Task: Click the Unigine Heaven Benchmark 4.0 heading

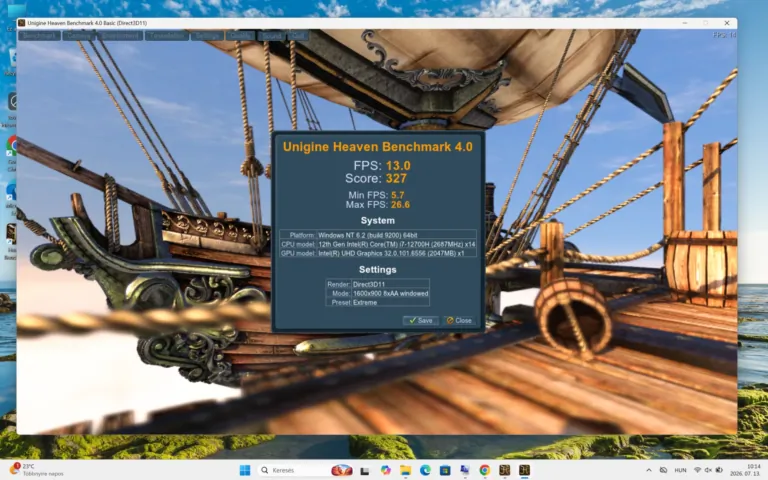Action: (378, 146)
